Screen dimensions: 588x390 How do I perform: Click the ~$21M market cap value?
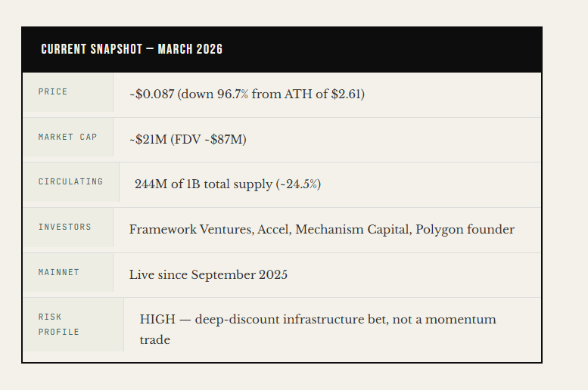(148, 139)
